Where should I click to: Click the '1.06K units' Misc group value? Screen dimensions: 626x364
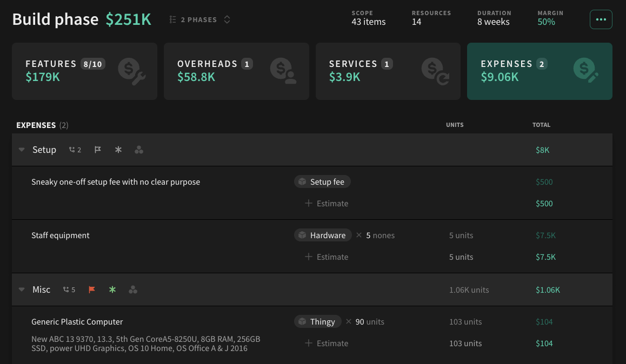pos(469,290)
